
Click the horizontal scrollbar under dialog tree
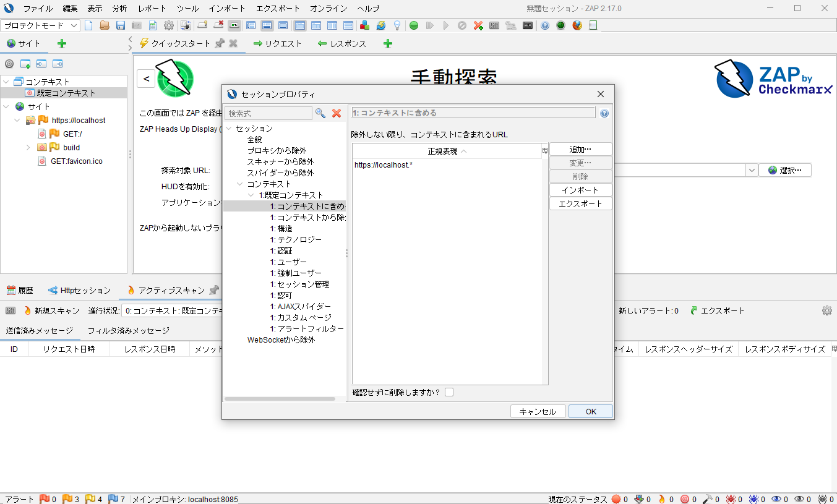pos(280,399)
